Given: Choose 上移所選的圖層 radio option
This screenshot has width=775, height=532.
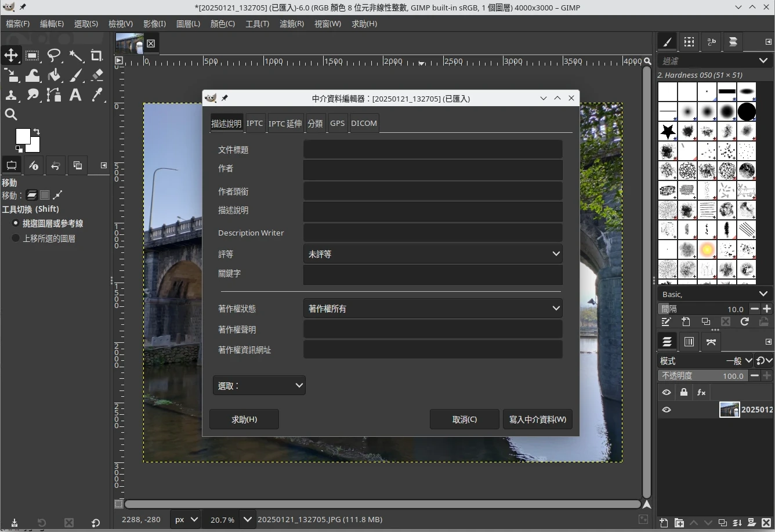Looking at the screenshot, I should click(16, 238).
